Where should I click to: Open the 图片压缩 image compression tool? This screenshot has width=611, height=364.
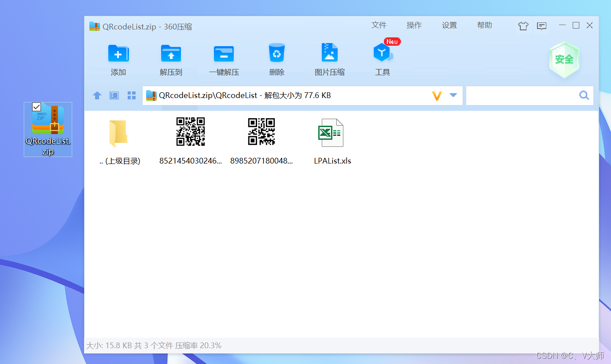[329, 53]
